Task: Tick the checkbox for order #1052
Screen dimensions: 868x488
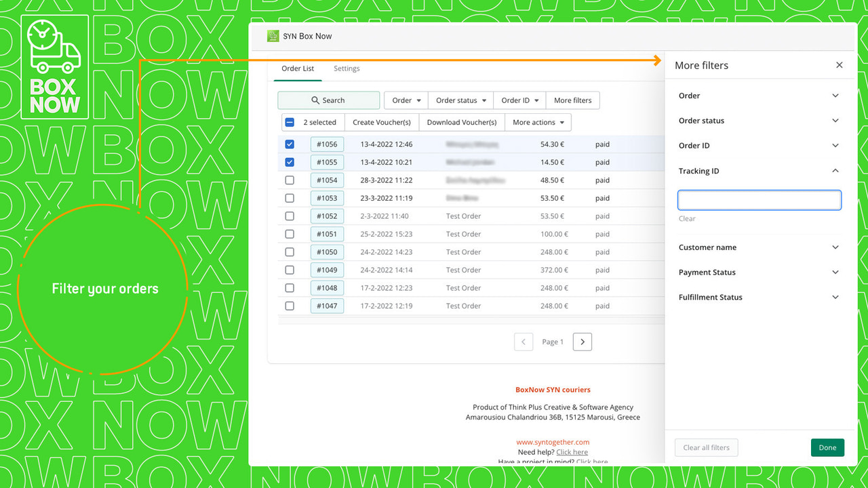Action: tap(290, 216)
